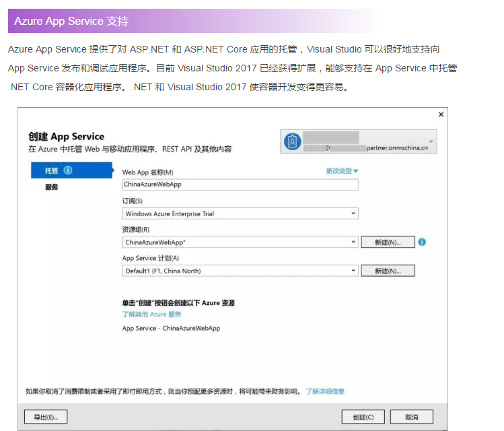
Task: Click 新建(N)... next to 资源组
Action: [388, 242]
